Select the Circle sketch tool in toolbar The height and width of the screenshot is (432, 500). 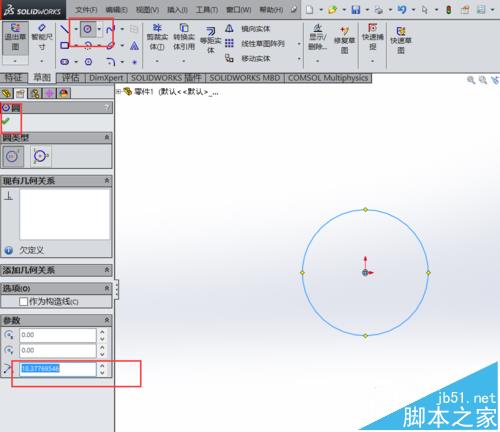[x=88, y=29]
